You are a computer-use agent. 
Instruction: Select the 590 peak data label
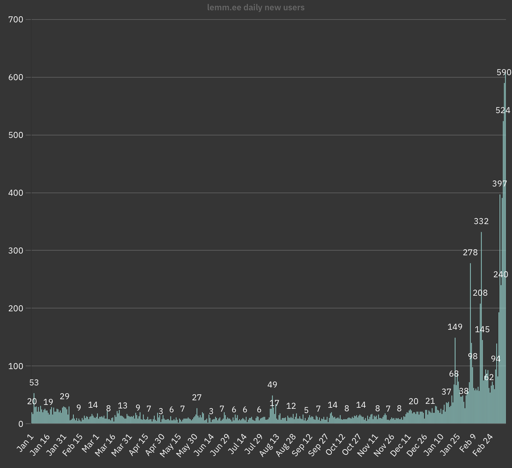point(504,72)
